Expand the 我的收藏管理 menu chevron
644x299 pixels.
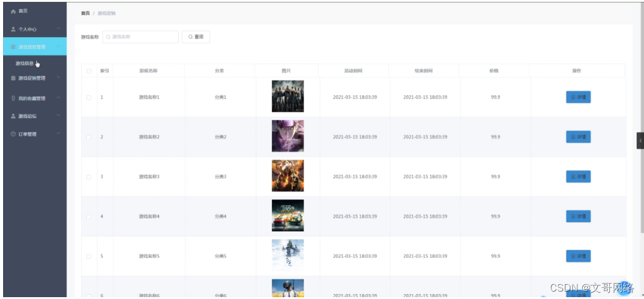tap(58, 98)
